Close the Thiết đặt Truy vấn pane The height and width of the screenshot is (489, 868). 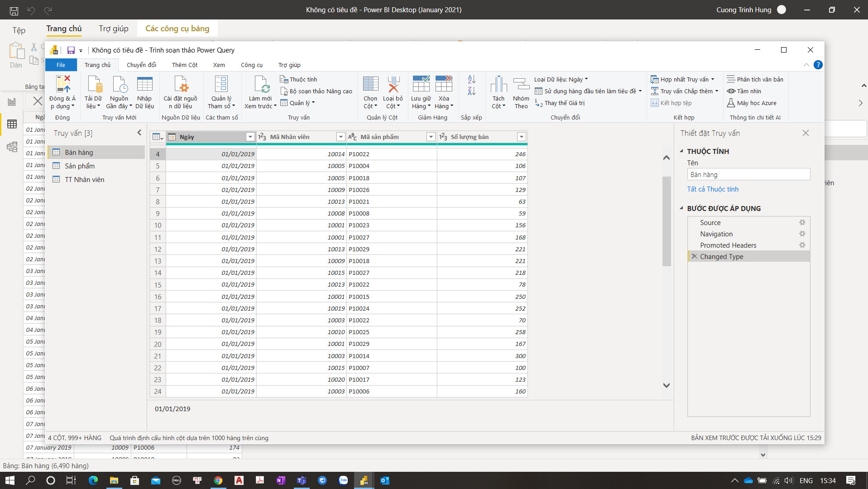click(x=806, y=133)
